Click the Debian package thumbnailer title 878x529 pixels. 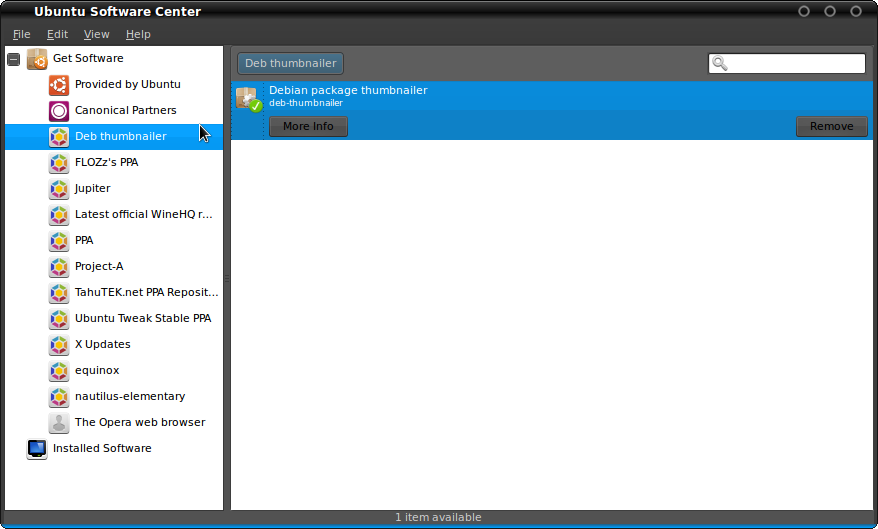pos(348,91)
